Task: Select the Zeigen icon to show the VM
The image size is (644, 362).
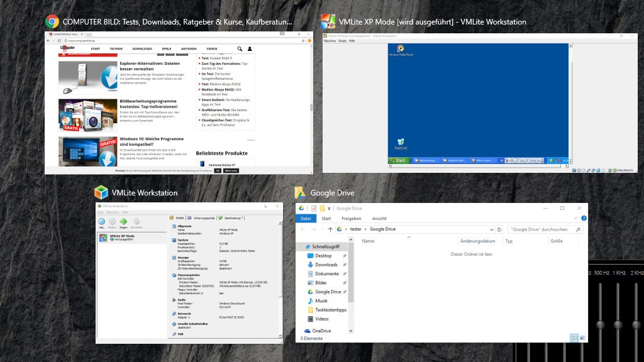Action: [123, 220]
